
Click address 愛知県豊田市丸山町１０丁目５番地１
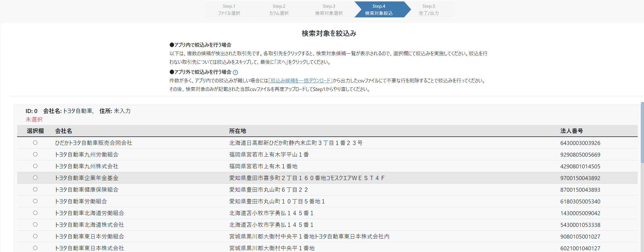pos(277,201)
